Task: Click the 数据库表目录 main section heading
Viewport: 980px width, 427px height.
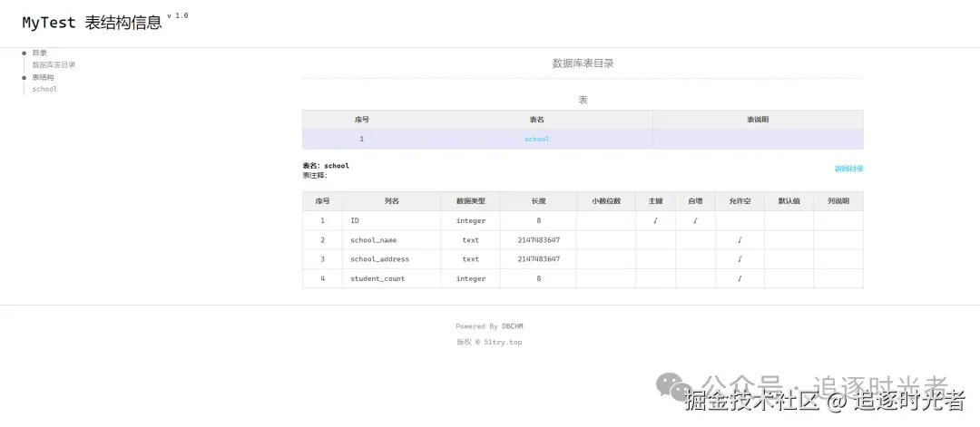Action: click(x=583, y=63)
